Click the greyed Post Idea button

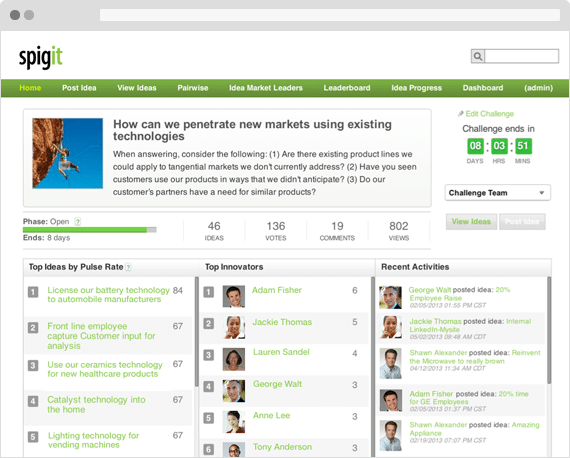(522, 222)
